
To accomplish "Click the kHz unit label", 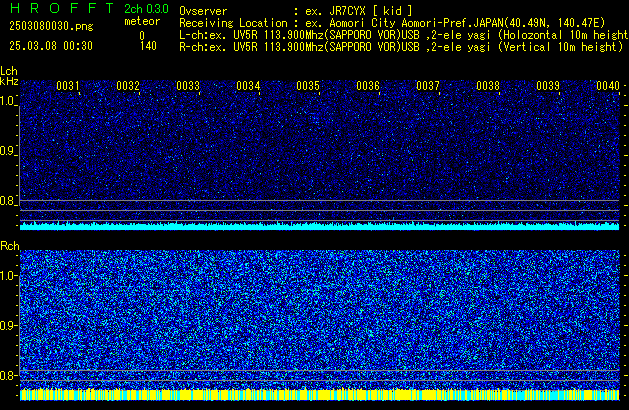I will click(9, 81).
